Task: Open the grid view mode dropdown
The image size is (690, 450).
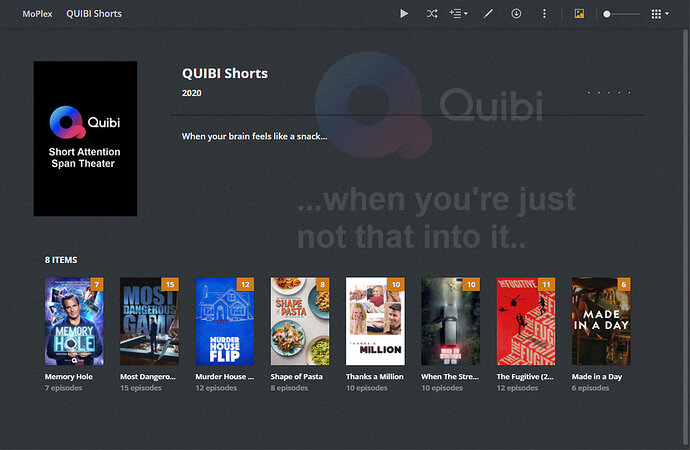Action: point(660,14)
